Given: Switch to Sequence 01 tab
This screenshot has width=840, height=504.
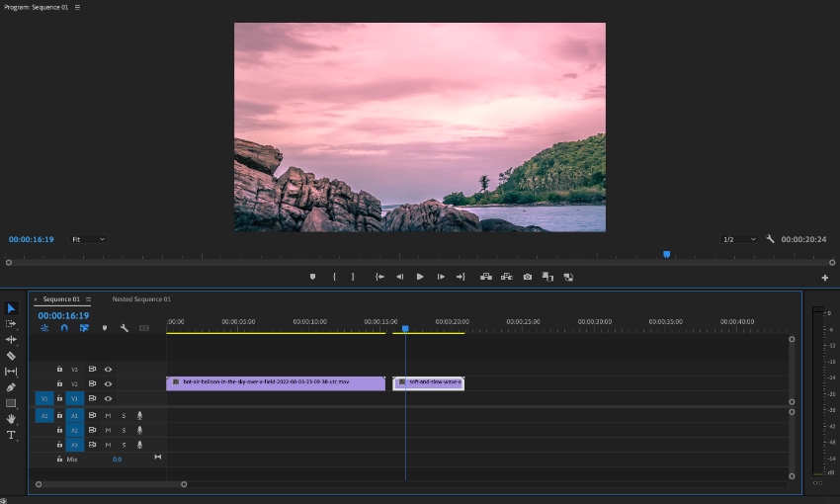Looking at the screenshot, I should [61, 299].
